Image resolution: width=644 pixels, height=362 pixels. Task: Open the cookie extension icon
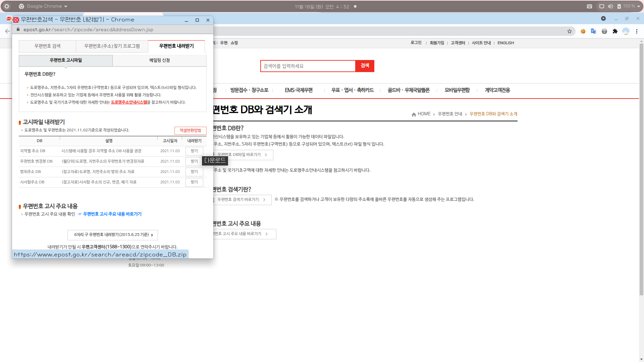pos(583,31)
